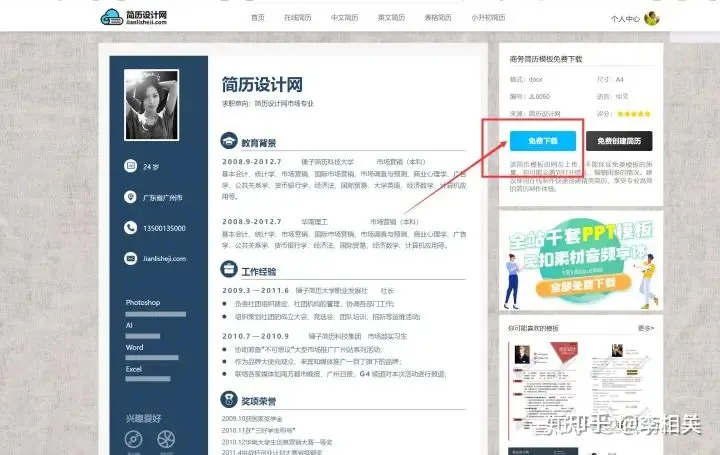Click the 商务简历模板免费下载 heading

click(546, 59)
